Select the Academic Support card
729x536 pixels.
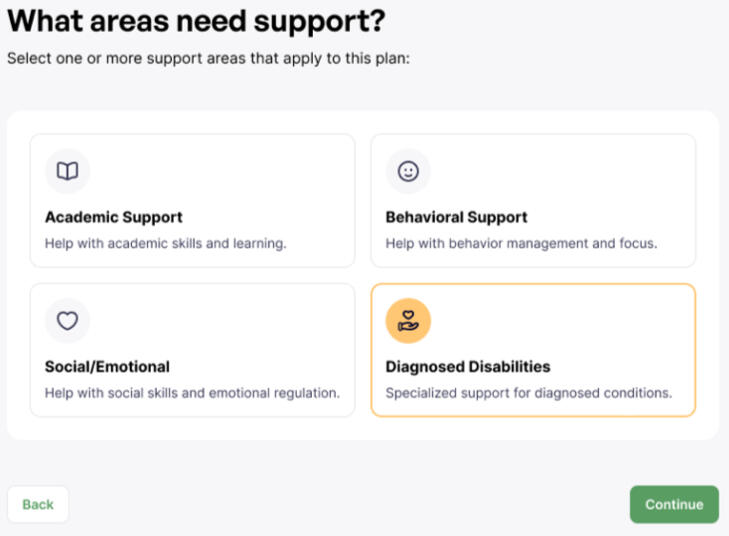(x=192, y=201)
